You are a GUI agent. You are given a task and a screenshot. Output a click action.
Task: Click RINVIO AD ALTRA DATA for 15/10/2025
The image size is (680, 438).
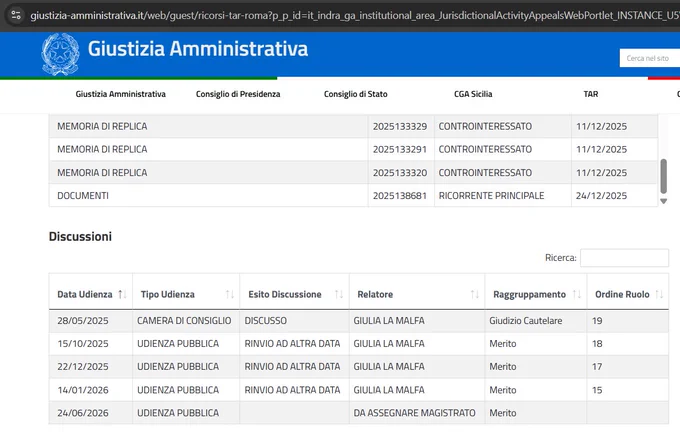[x=292, y=344]
